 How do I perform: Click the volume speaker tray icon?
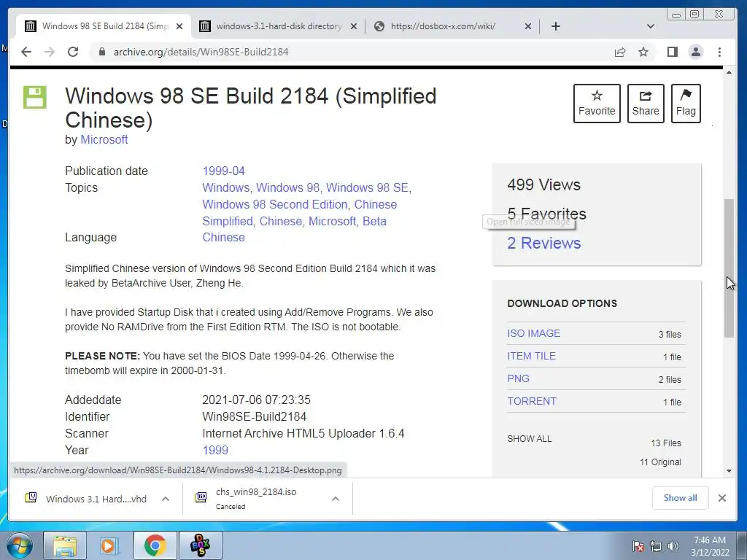(673, 546)
